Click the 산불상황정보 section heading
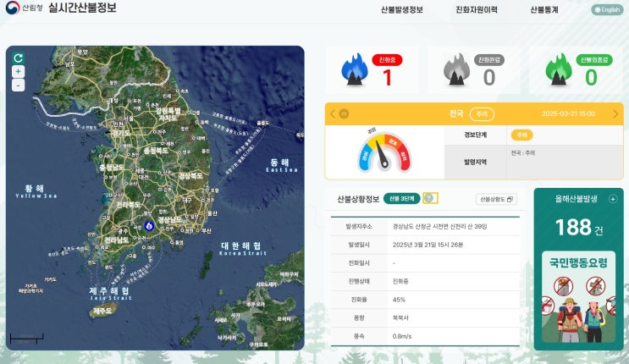The image size is (629, 364). pyautogui.click(x=358, y=199)
